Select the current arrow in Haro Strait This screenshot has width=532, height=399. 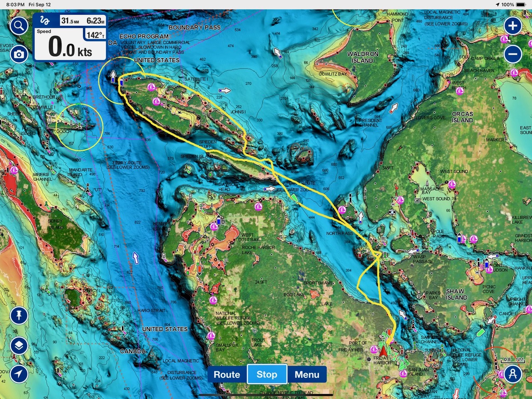click(135, 258)
